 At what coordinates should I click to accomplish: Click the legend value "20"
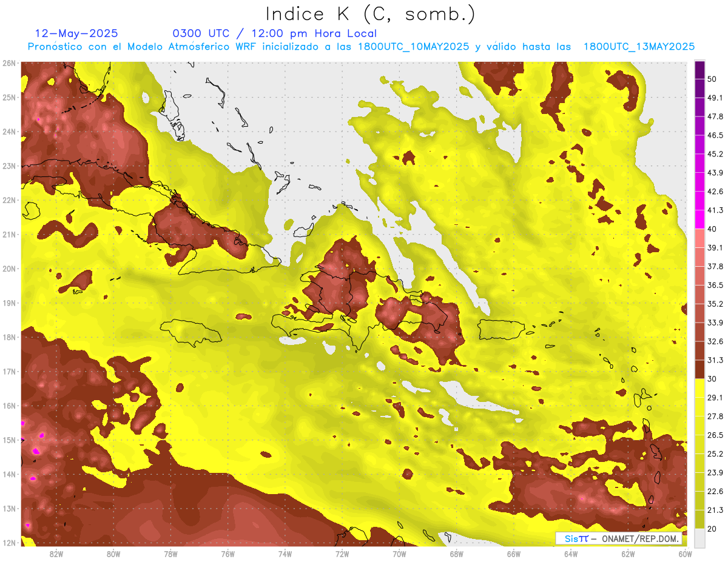click(x=712, y=529)
